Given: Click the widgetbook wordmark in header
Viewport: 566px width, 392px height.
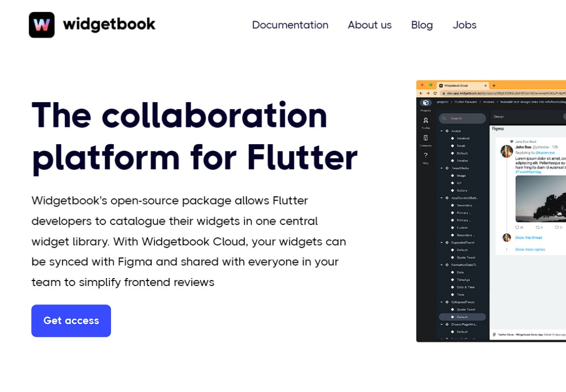Looking at the screenshot, I should click(x=109, y=25).
